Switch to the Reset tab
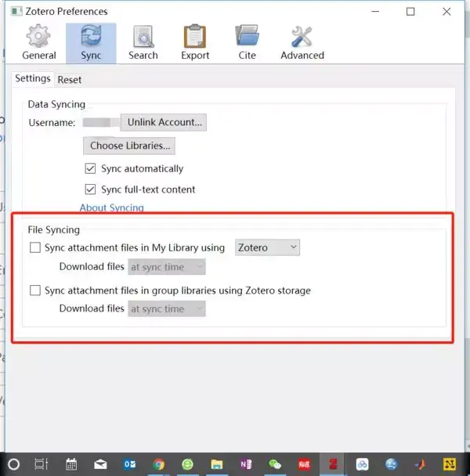 point(70,80)
